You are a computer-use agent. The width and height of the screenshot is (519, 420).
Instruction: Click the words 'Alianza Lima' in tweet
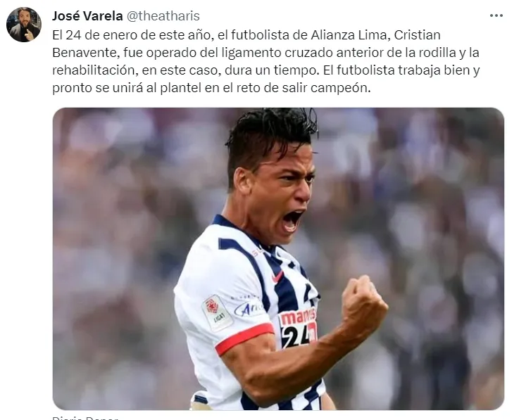pos(349,35)
